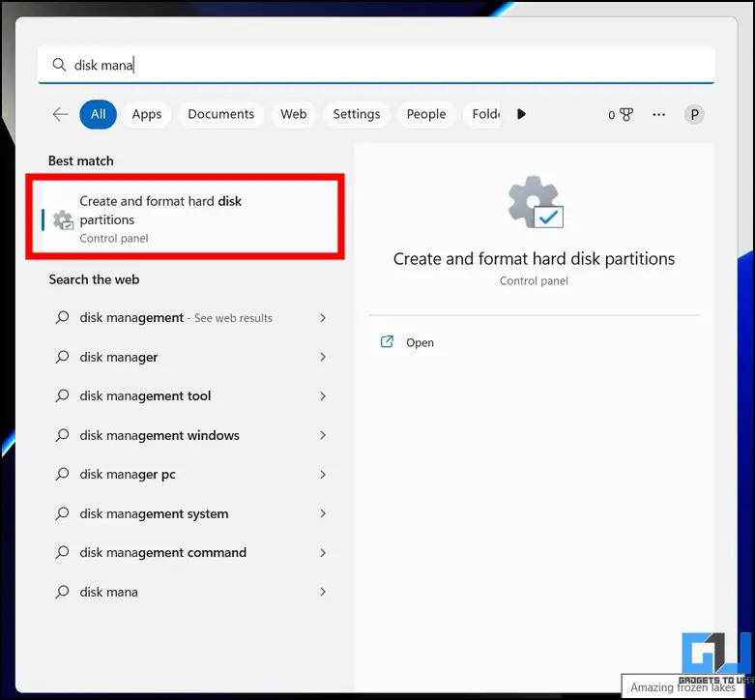Expand chevron beside 'disk management command'
The image size is (755, 700).
tap(323, 553)
